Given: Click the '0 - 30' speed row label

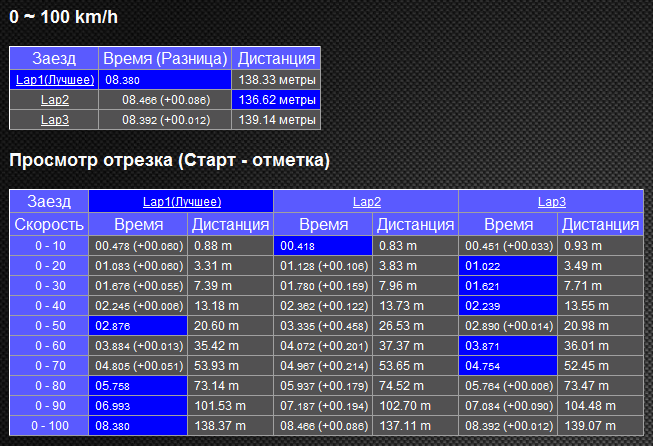Looking at the screenshot, I should point(49,286).
